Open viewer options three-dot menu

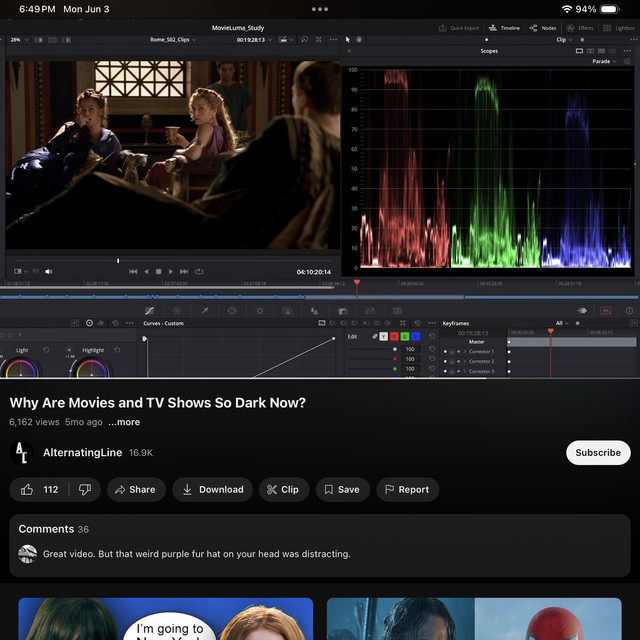coord(333,40)
